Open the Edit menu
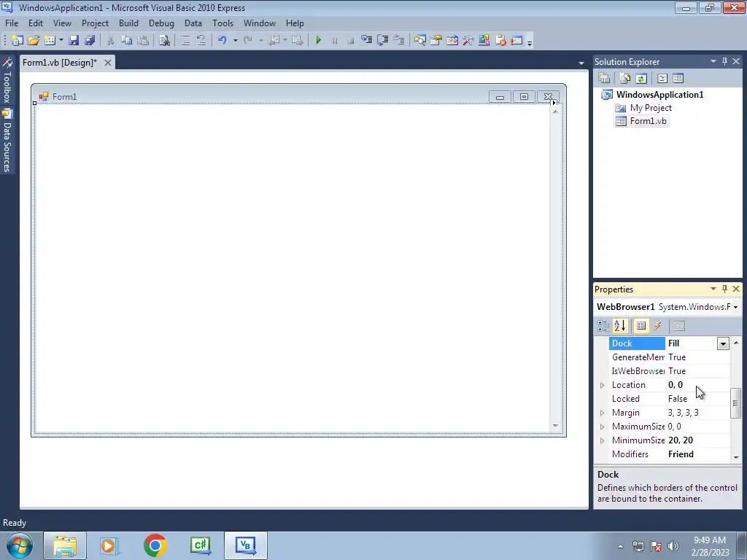The height and width of the screenshot is (560, 747). (36, 23)
